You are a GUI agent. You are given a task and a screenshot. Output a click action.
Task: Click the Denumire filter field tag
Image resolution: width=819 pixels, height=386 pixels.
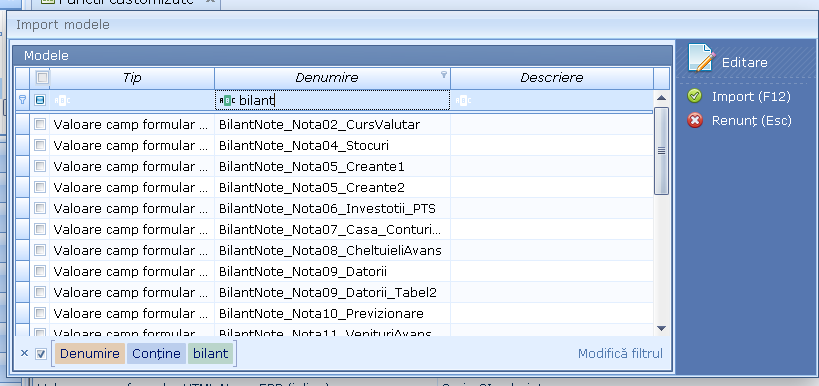click(90, 354)
